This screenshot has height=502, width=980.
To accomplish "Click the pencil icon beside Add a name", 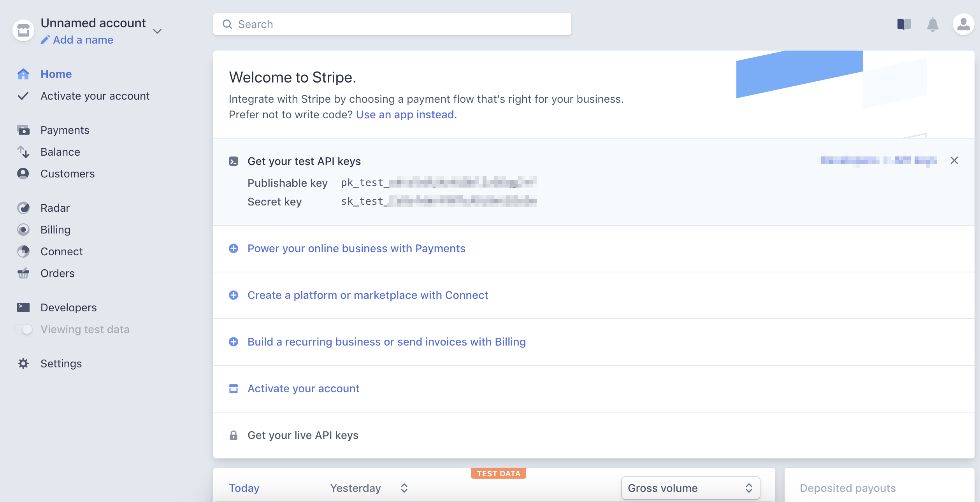I will click(45, 40).
